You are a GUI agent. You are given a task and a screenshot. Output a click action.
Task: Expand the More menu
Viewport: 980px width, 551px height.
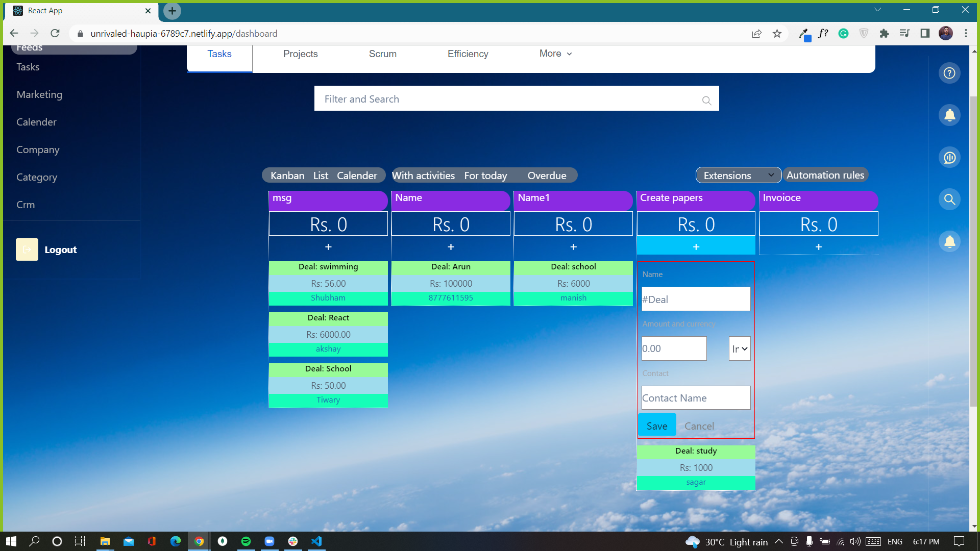(555, 54)
